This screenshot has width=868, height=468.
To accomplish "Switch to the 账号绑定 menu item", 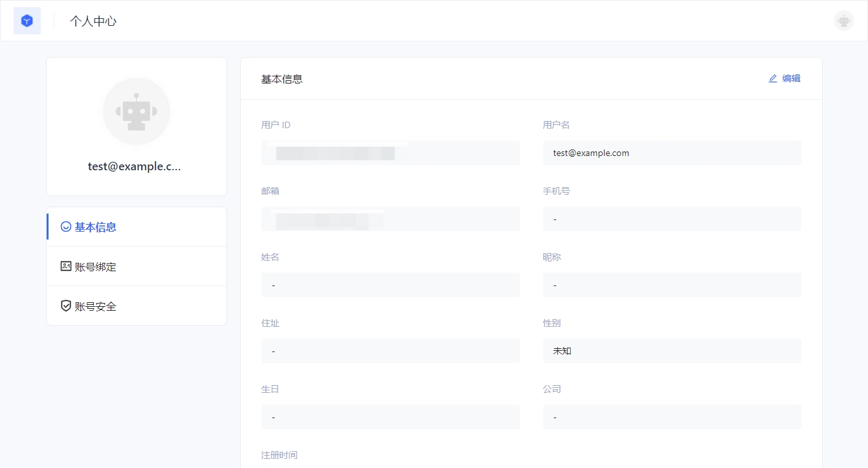I will 96,267.
